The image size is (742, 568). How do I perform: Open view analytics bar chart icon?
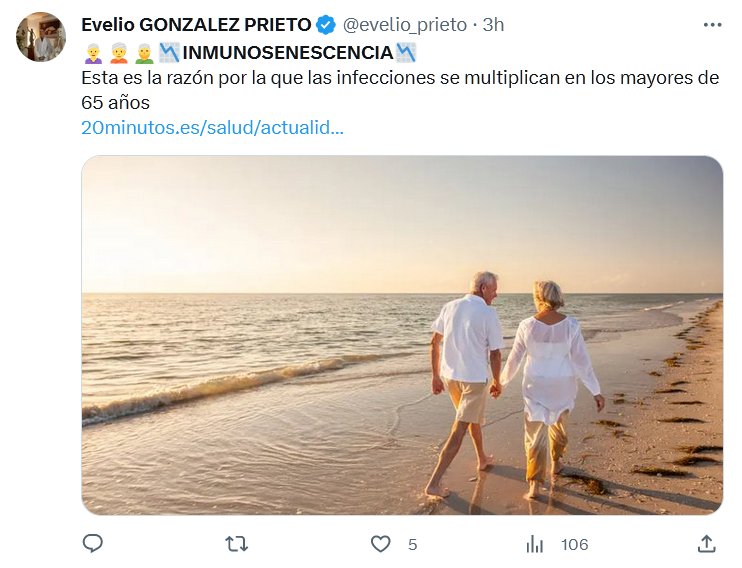(535, 544)
